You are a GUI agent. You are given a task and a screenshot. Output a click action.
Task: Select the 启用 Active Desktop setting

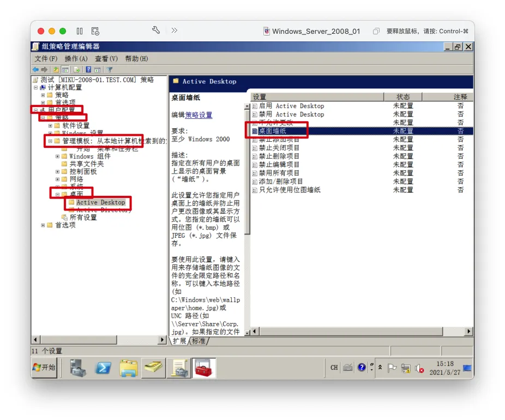click(x=291, y=106)
